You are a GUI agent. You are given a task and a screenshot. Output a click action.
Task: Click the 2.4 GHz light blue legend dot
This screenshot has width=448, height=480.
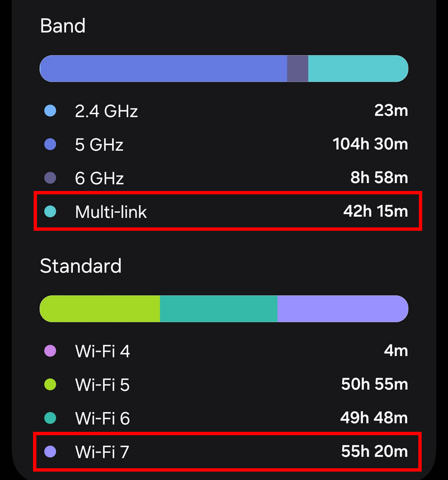point(50,110)
